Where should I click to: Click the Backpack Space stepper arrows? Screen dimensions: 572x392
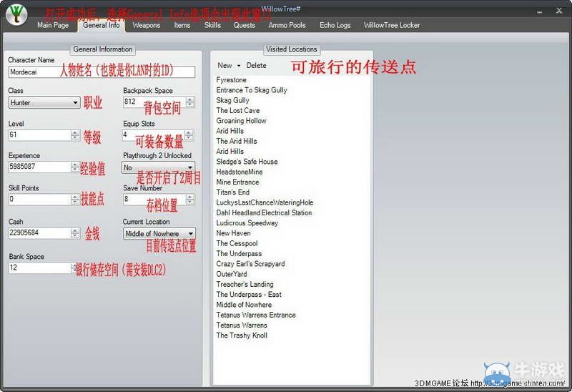190,102
